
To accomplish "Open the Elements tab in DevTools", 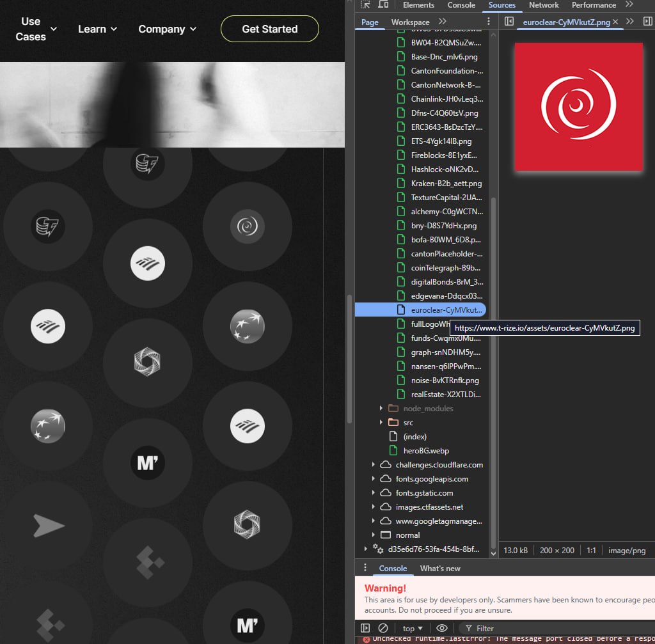I will tap(418, 5).
